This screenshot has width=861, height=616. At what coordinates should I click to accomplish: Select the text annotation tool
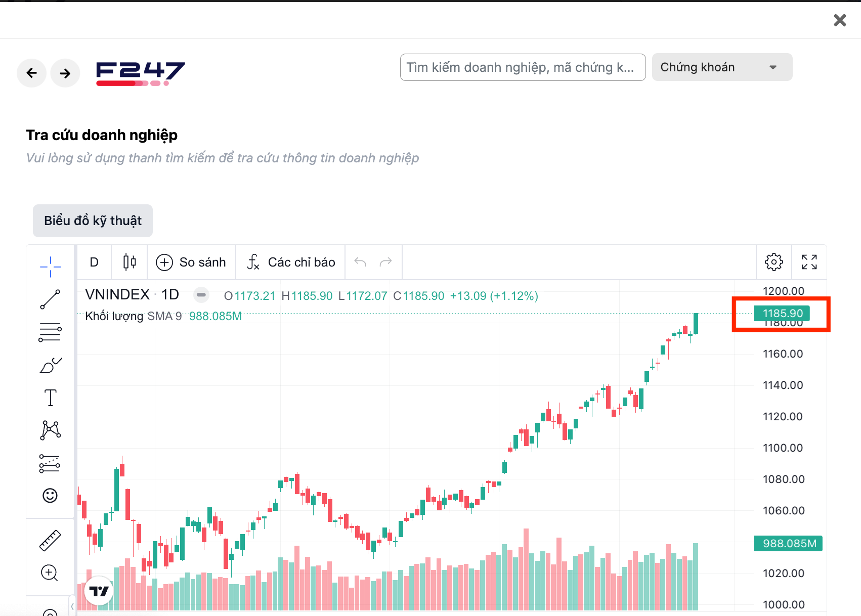(x=50, y=398)
